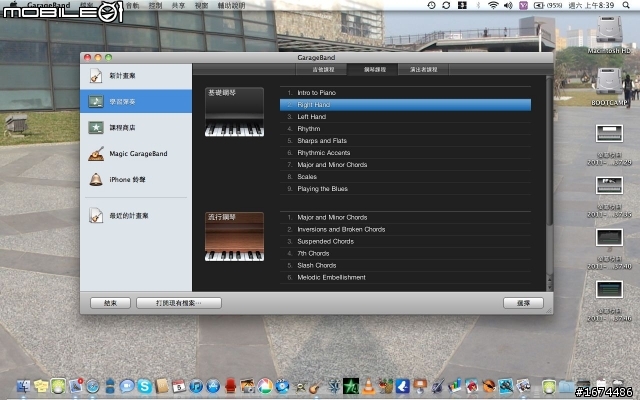
Task: Click the Wi-Fi status icon
Action: point(493,5)
